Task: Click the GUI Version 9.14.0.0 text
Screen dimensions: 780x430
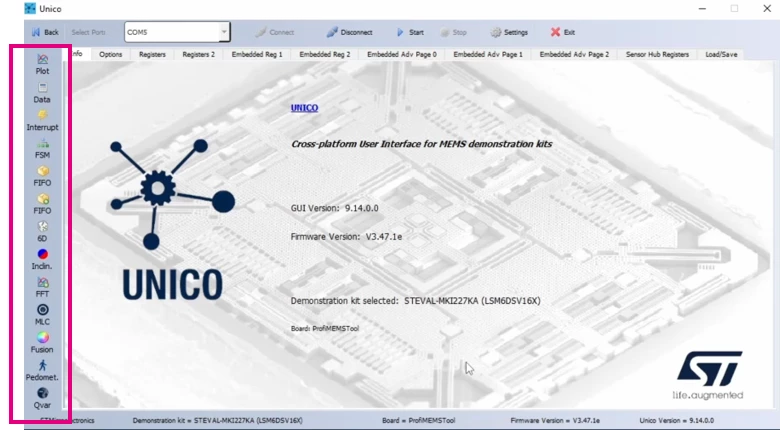Action: click(334, 208)
